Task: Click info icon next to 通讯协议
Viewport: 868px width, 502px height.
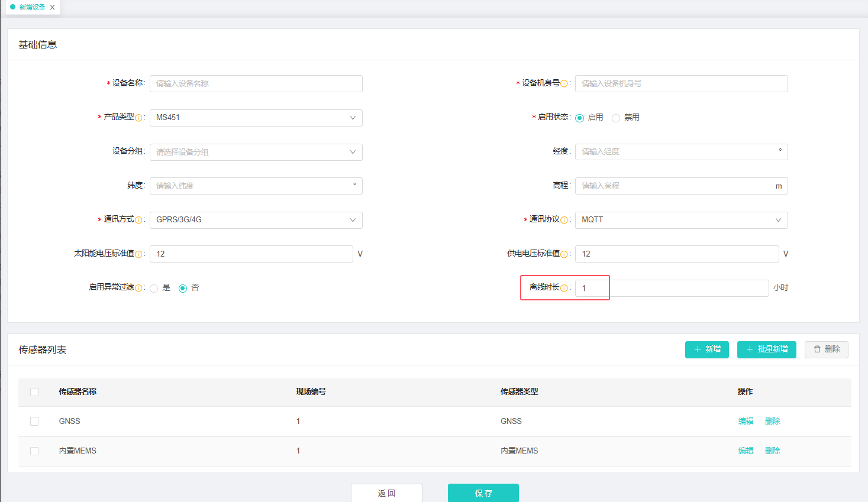Action: coord(564,220)
